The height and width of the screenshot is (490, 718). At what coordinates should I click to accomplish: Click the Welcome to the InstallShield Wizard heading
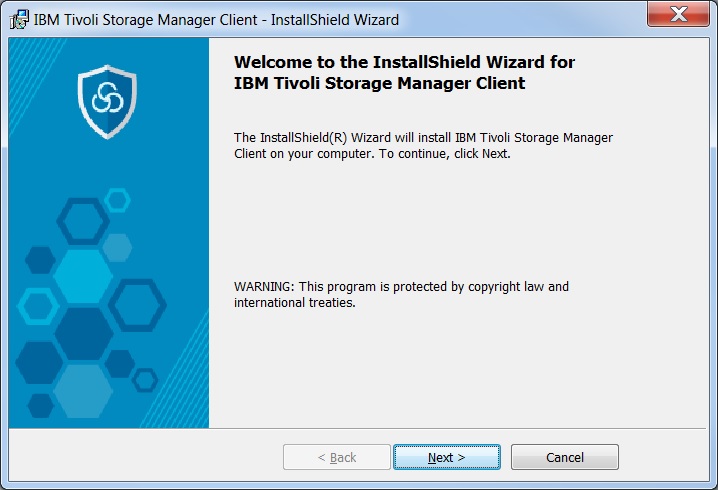404,72
